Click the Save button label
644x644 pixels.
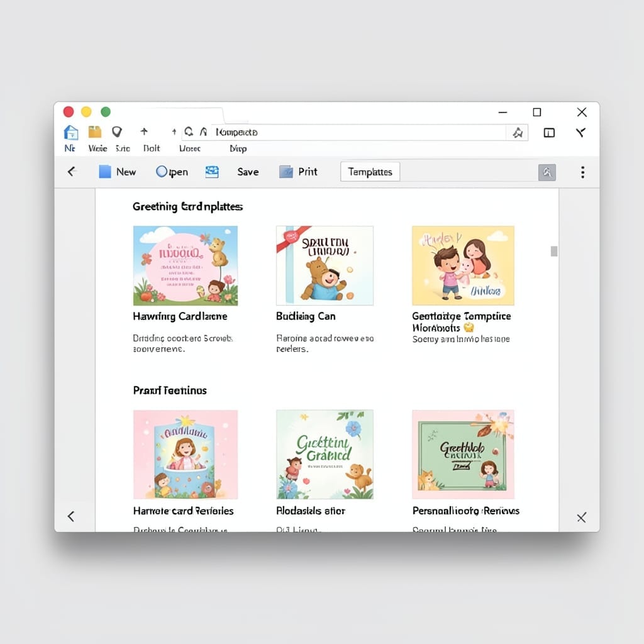coord(248,172)
